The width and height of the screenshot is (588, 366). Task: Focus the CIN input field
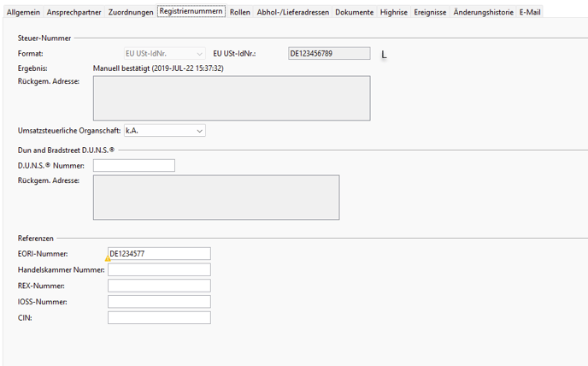click(x=159, y=317)
